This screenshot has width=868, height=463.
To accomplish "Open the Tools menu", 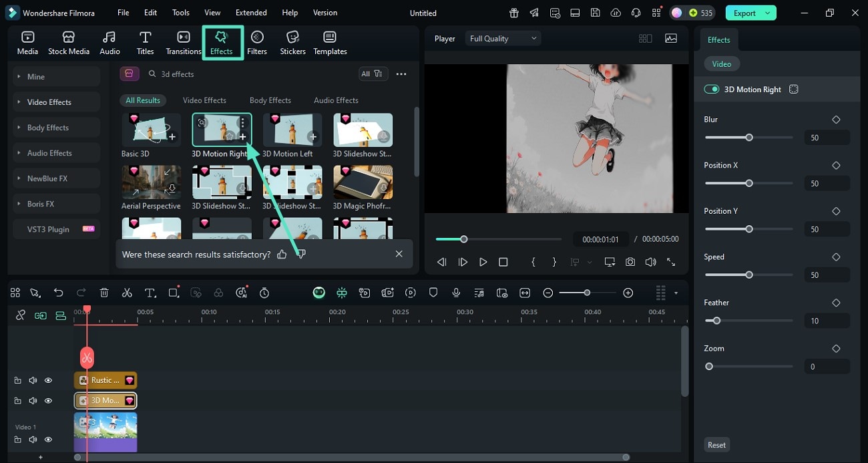I will point(181,13).
